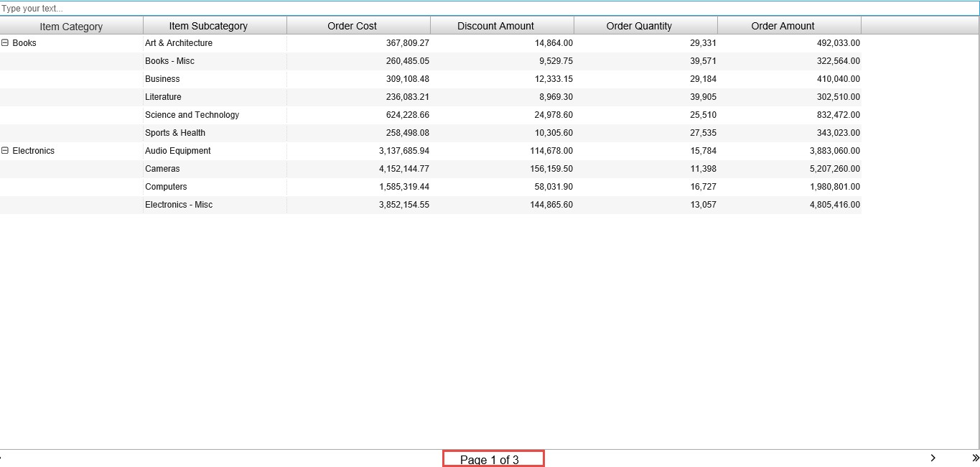Click the Order Quantity column header
The image size is (980, 467).
pyautogui.click(x=639, y=26)
